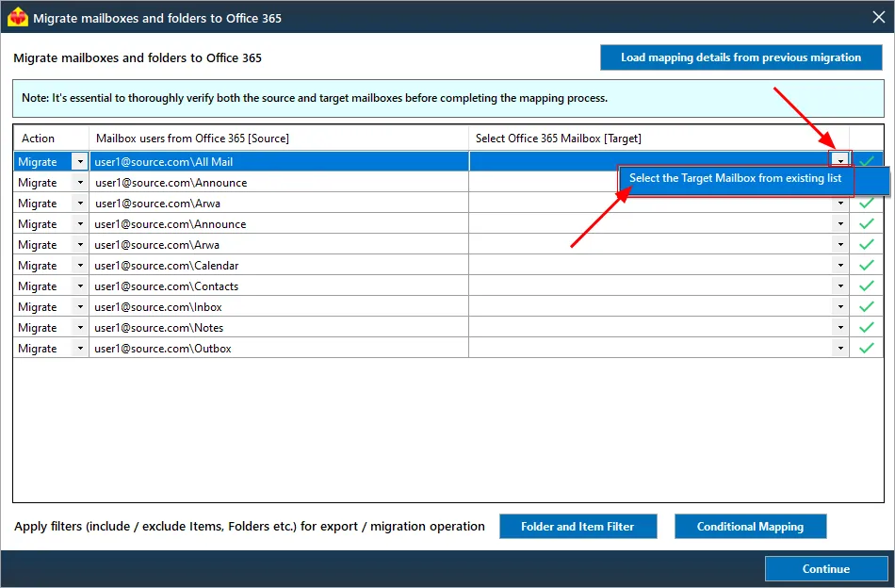Select the user1@source.com\Calendar source cell

click(279, 266)
